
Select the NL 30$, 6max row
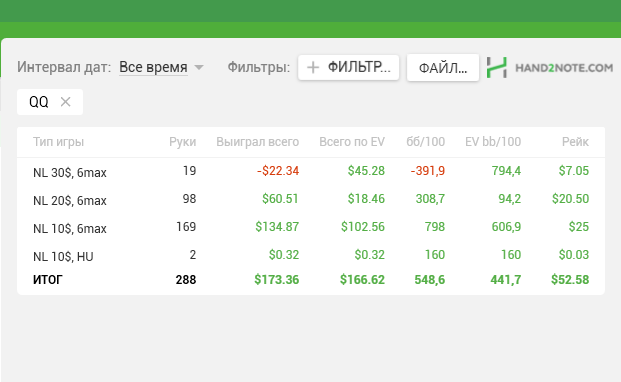311,171
